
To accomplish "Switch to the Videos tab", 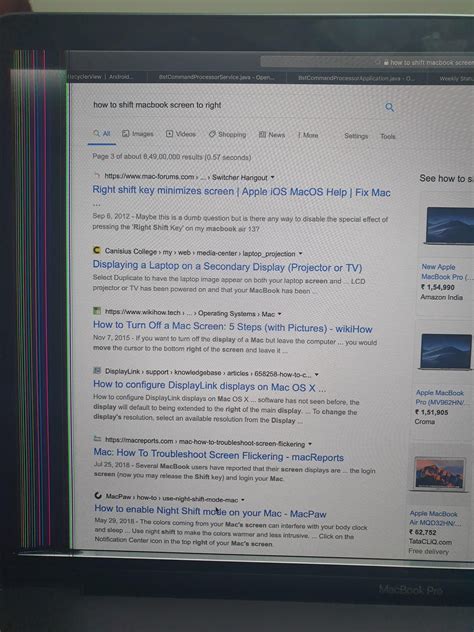I will (181, 134).
